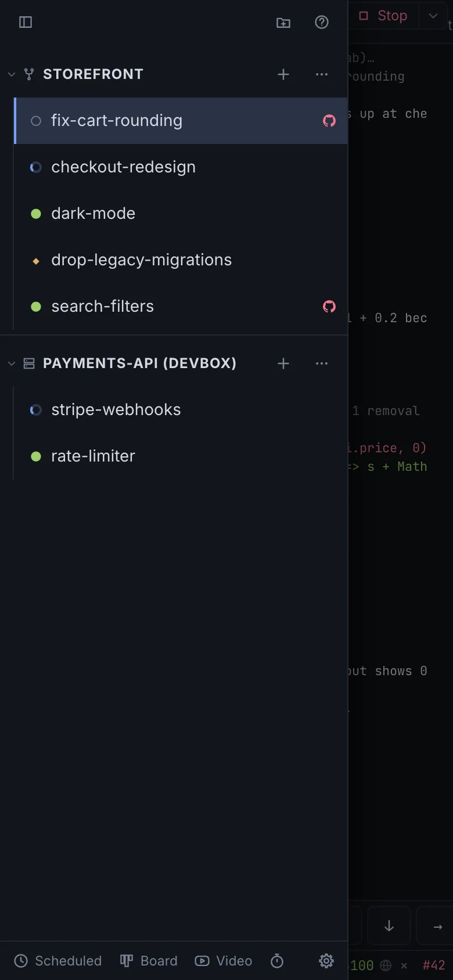
Task: Open settings gear icon
Action: pos(326,961)
